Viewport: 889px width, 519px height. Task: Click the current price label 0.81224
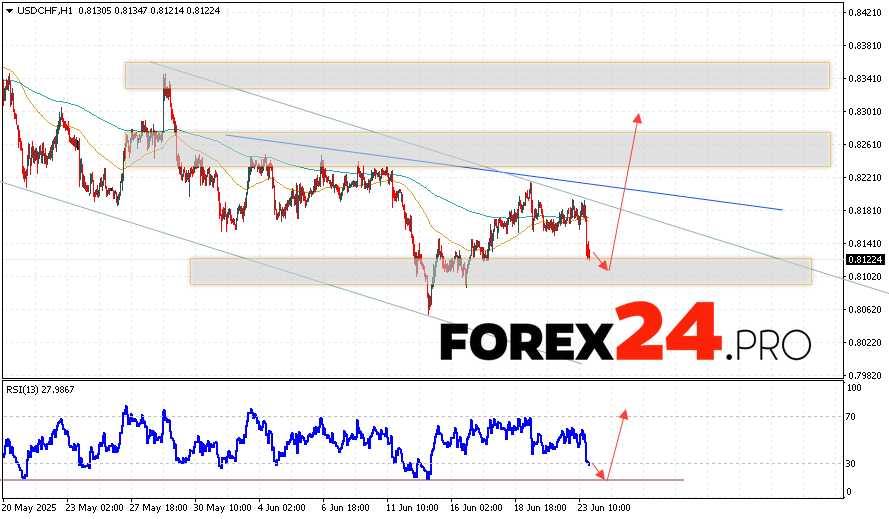865,260
